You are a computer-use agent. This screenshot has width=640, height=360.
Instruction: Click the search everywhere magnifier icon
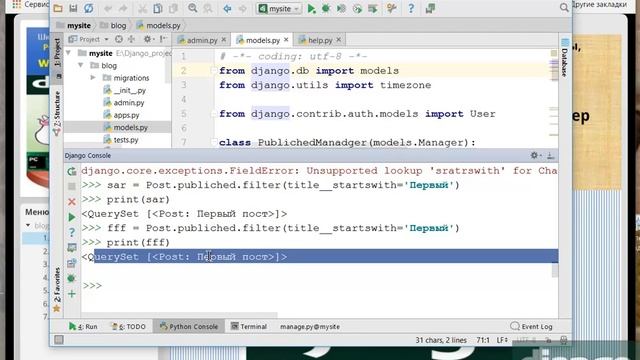click(564, 7)
